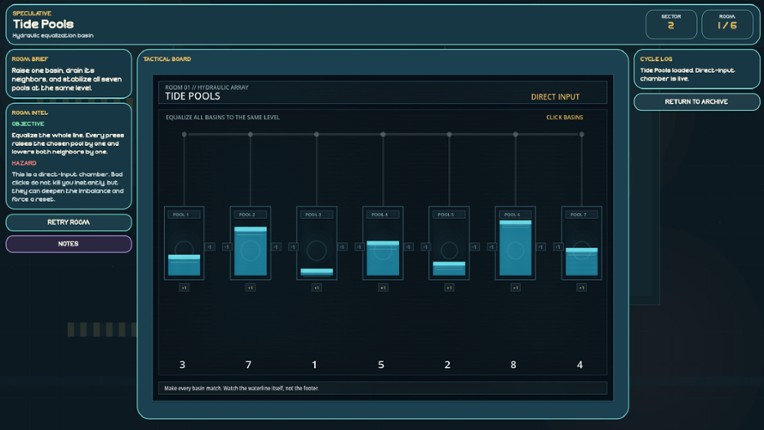Return to Archive

695,102
